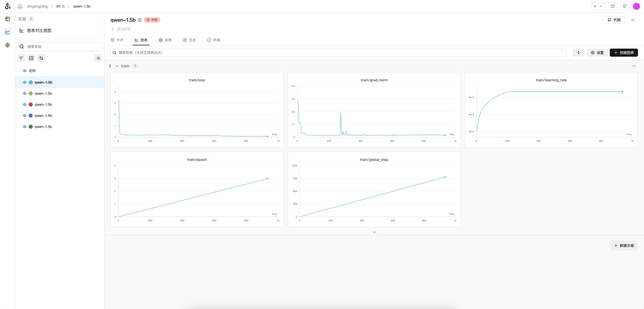The width and height of the screenshot is (644, 309).
Task: Toggle the eye icon next to 名称 header
Action: (25, 71)
